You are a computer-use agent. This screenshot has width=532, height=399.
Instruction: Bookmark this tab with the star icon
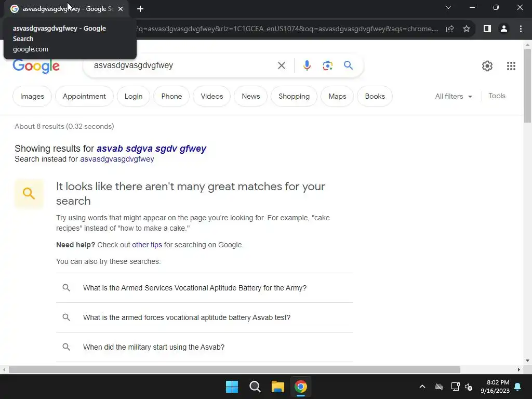(467, 29)
